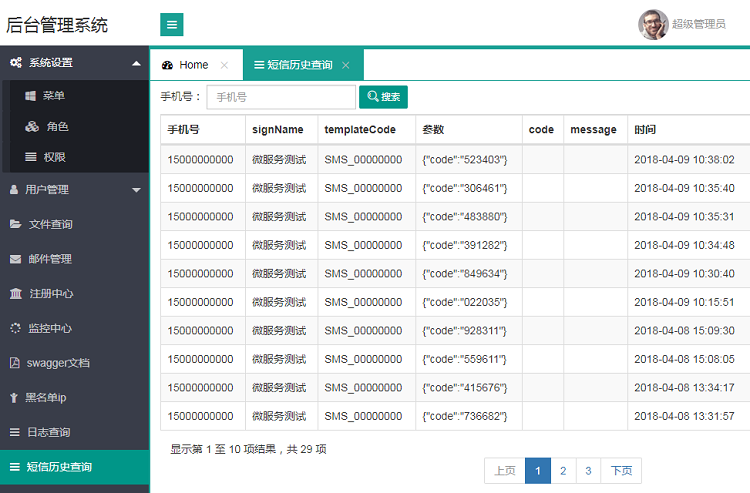Open 角色 in the sidebar
The image size is (750, 493).
click(x=57, y=126)
